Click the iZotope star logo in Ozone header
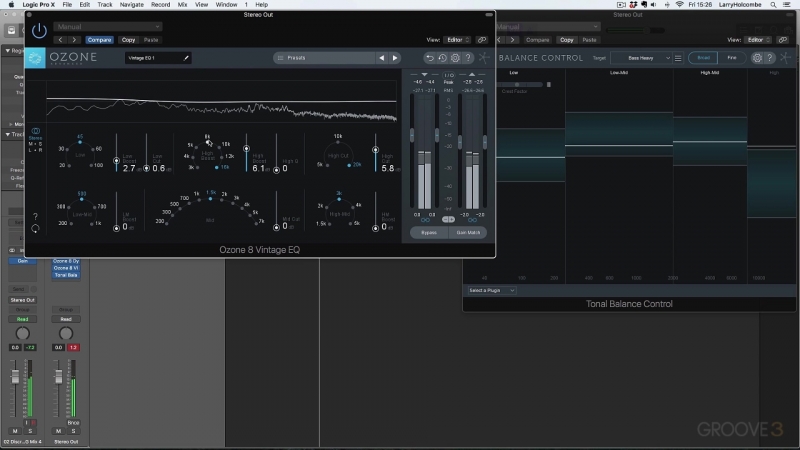 pyautogui.click(x=484, y=58)
